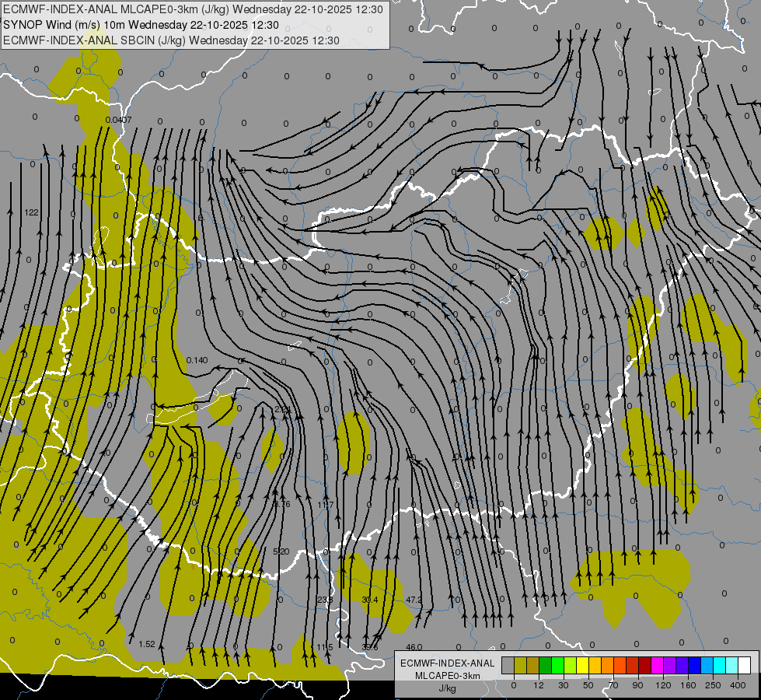This screenshot has width=761, height=700.
Task: Click the map value '11.5'
Action: 325,647
